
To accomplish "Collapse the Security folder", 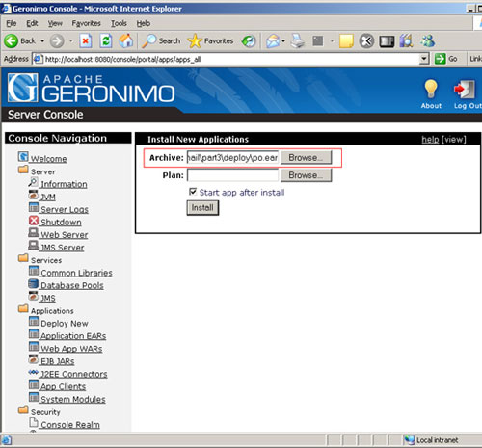I will click(x=23, y=409).
